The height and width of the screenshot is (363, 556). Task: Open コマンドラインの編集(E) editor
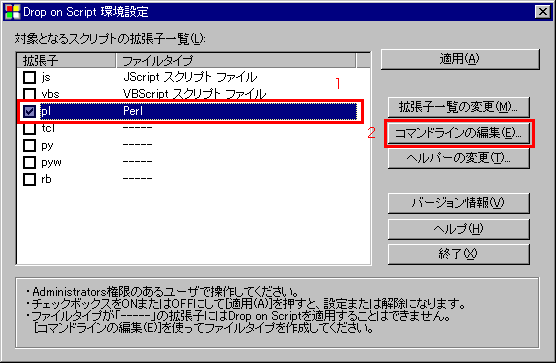coord(458,133)
